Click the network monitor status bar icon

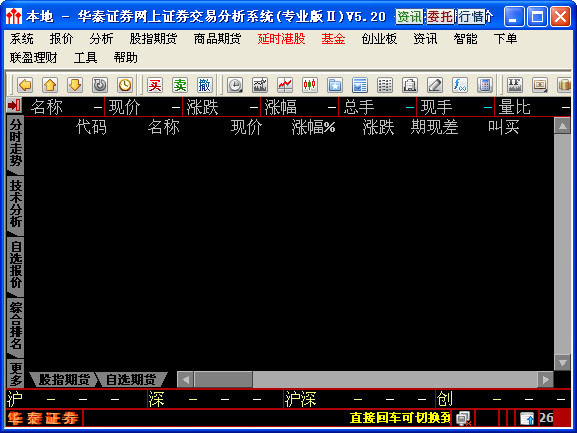click(x=463, y=418)
